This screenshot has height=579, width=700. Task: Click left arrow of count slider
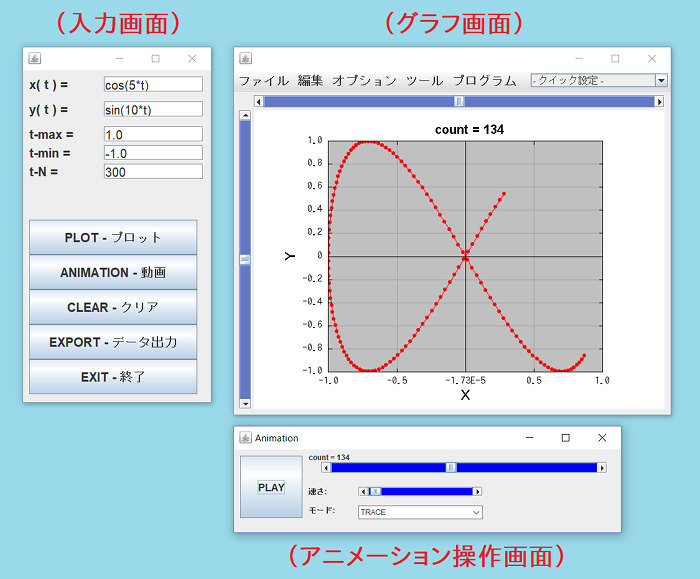[326, 467]
